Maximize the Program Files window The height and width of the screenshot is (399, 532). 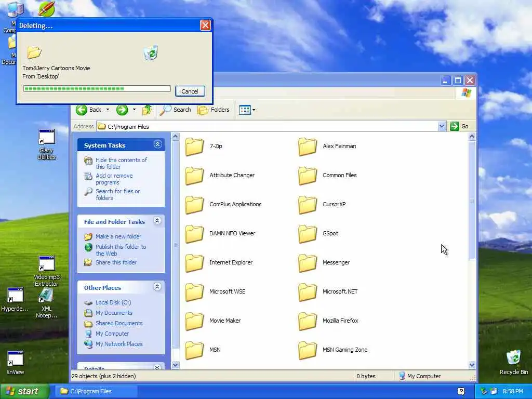tap(458, 81)
